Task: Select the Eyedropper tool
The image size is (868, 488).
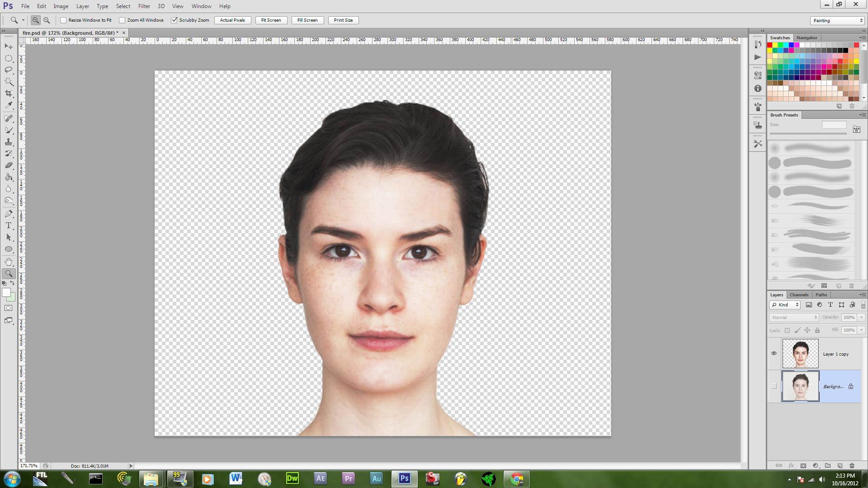Action: pyautogui.click(x=9, y=105)
